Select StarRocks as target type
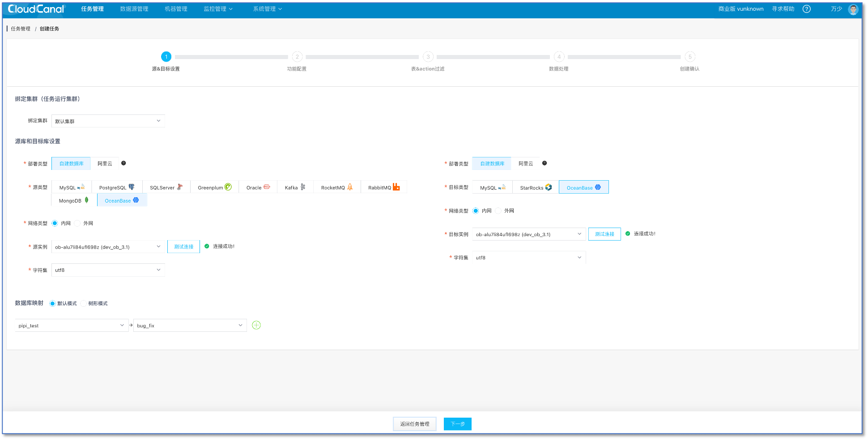Screen dimensions: 868x440 point(535,187)
